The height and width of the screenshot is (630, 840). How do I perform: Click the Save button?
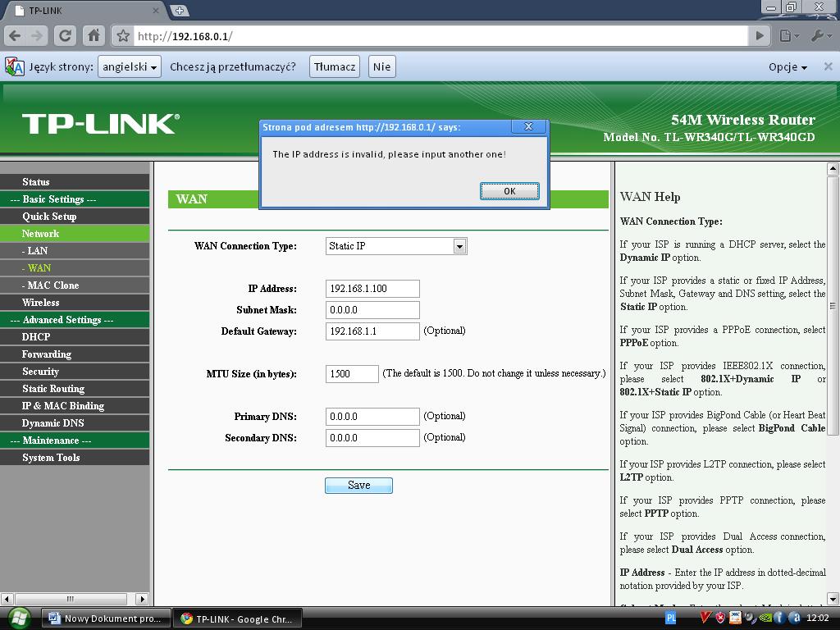pos(359,486)
